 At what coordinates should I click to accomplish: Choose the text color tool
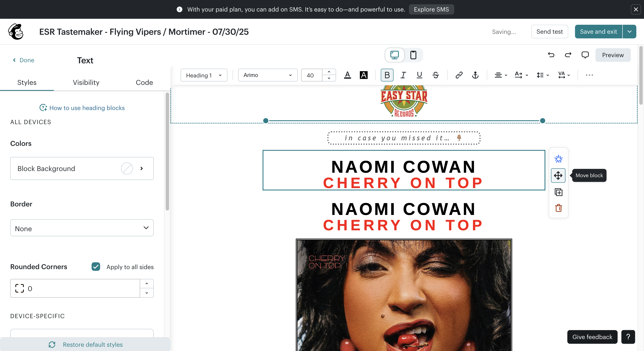pyautogui.click(x=348, y=75)
